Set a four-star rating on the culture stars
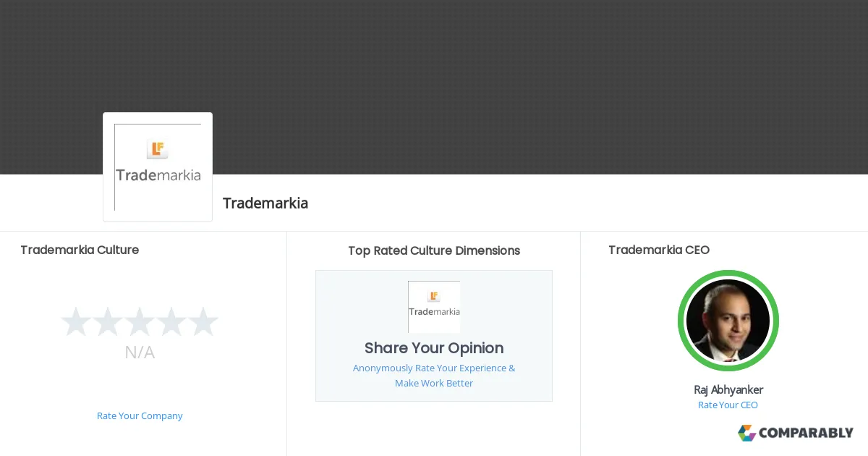 171,321
